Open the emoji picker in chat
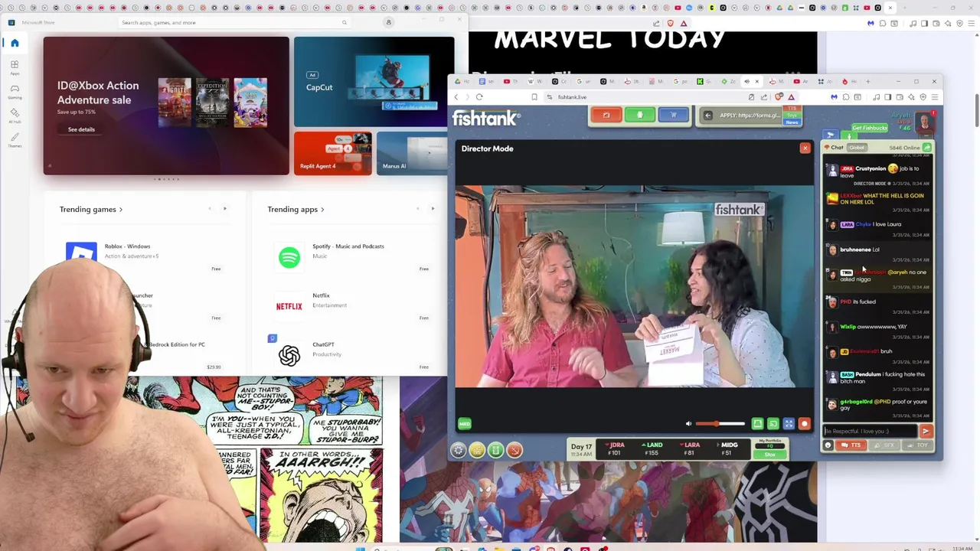980x551 pixels. coord(828,445)
